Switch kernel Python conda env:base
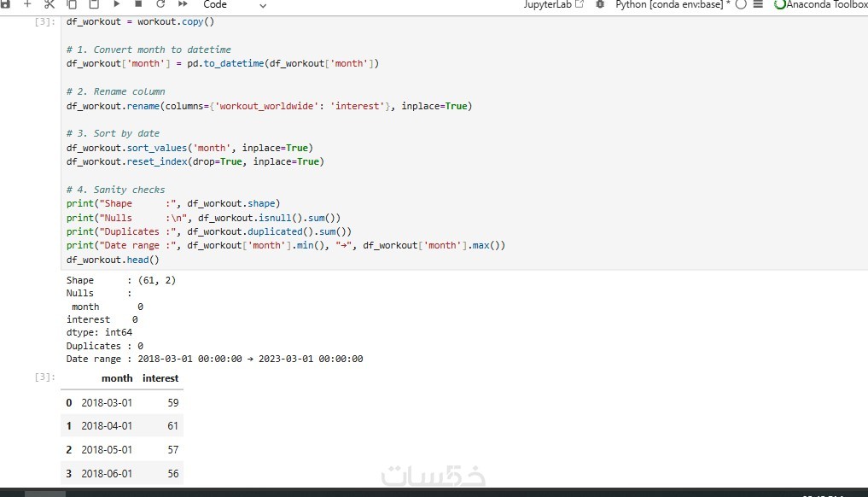This screenshot has height=497, width=868. pos(673,4)
